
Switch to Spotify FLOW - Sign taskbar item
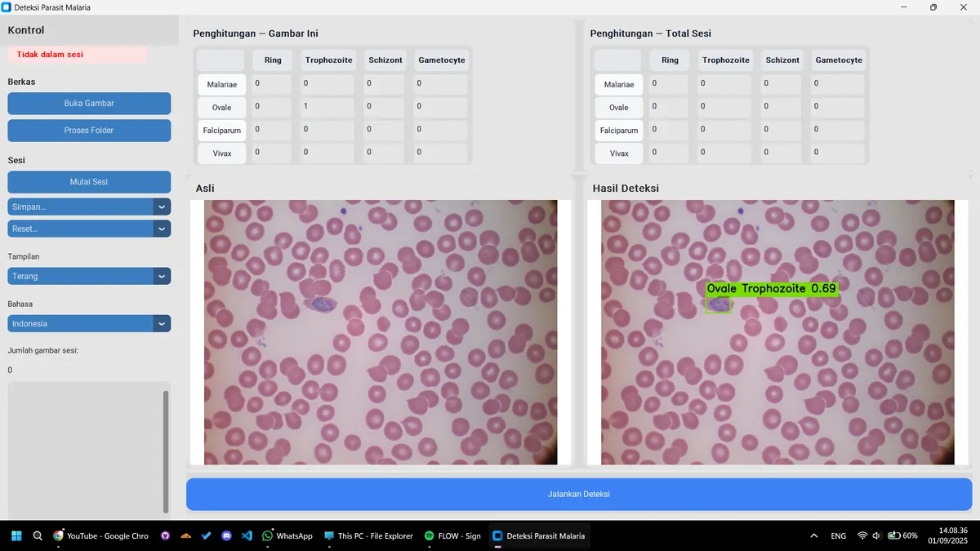453,536
